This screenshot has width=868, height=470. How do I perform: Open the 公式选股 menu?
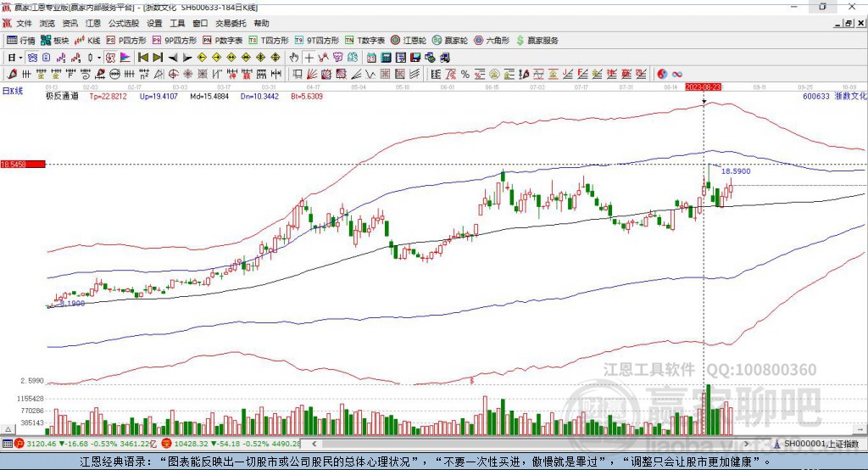[x=124, y=23]
